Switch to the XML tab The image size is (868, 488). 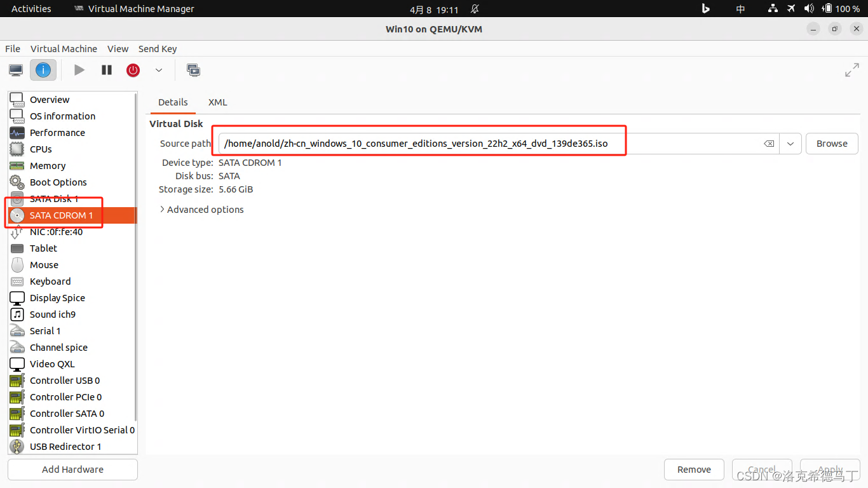(x=217, y=102)
